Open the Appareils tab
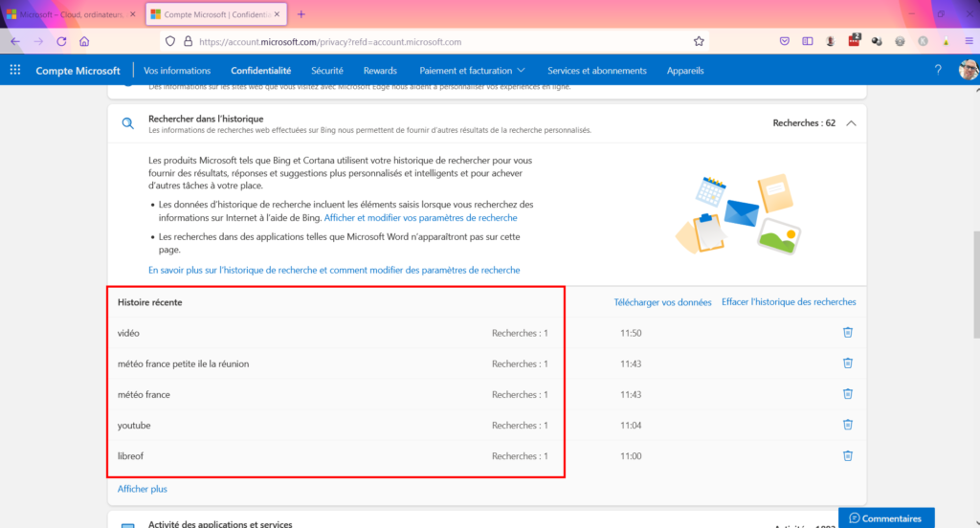This screenshot has height=528, width=980. click(x=685, y=71)
